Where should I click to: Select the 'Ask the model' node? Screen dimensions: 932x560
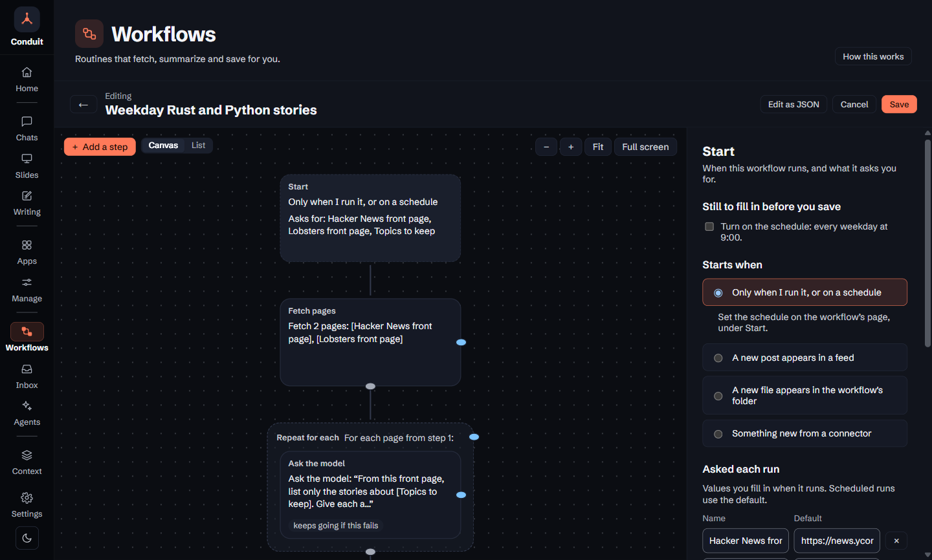[370, 495]
